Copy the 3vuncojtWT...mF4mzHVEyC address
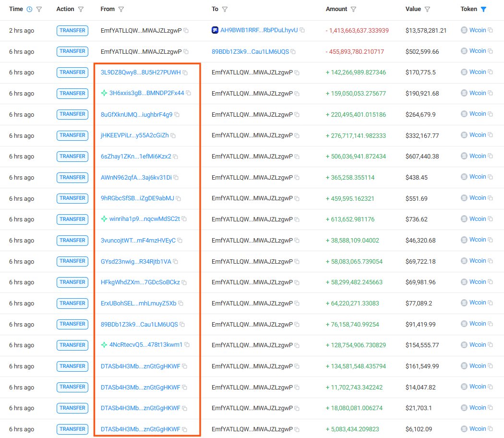The image size is (504, 438). [180, 241]
